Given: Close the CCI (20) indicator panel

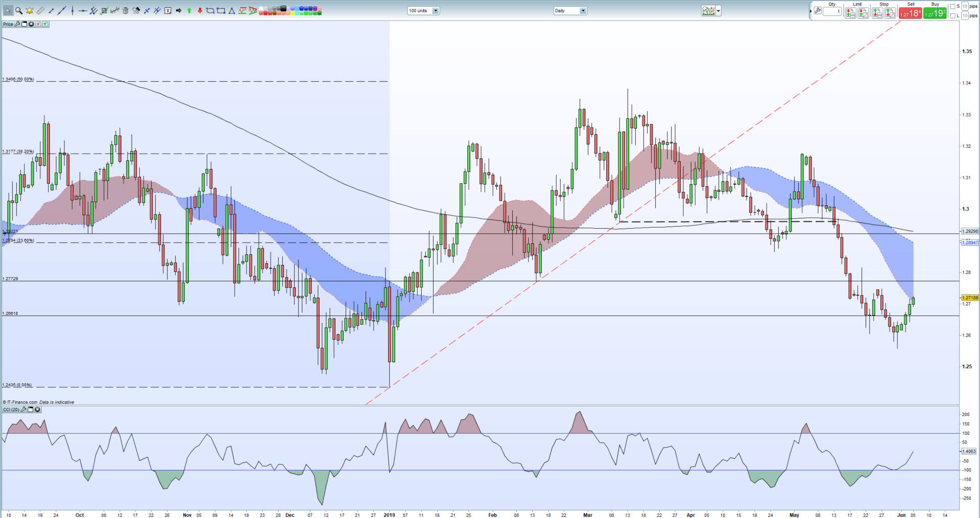Looking at the screenshot, I should [x=37, y=410].
